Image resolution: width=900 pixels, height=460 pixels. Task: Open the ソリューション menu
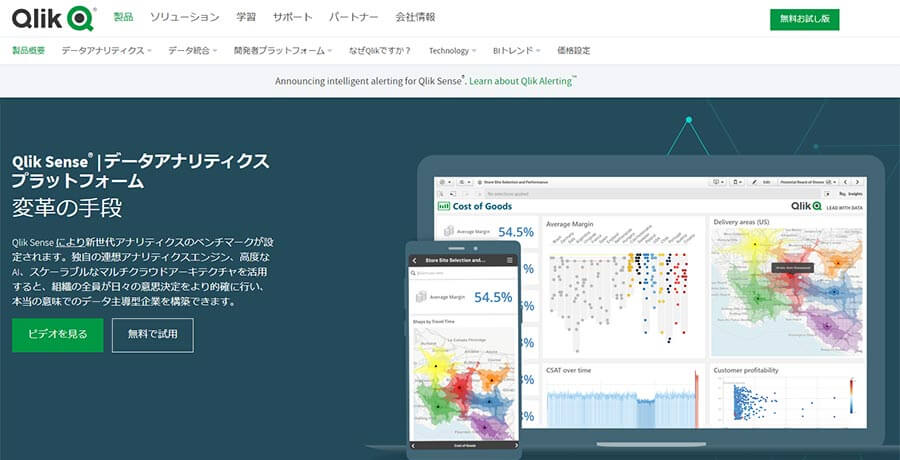click(185, 18)
